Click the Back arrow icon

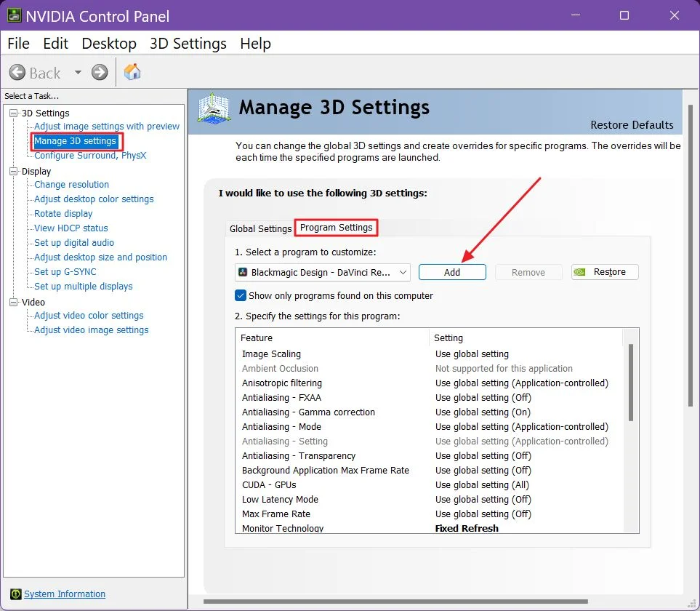[x=17, y=72]
